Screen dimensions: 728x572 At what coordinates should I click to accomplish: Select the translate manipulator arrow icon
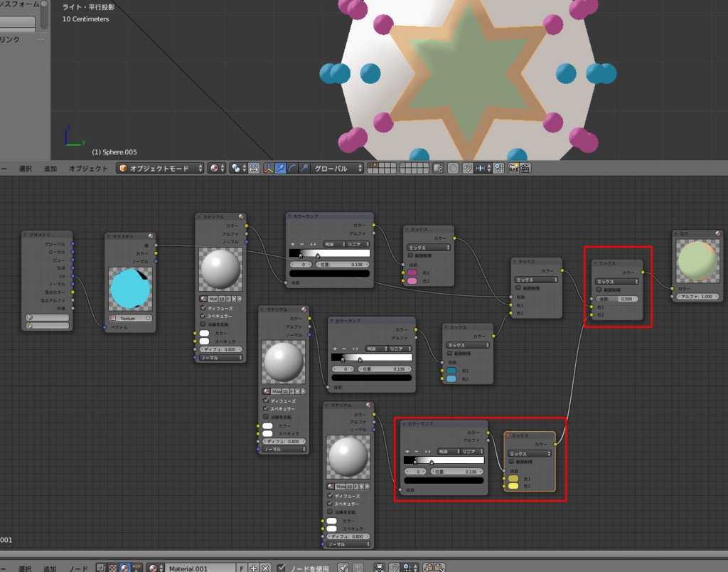pyautogui.click(x=280, y=168)
